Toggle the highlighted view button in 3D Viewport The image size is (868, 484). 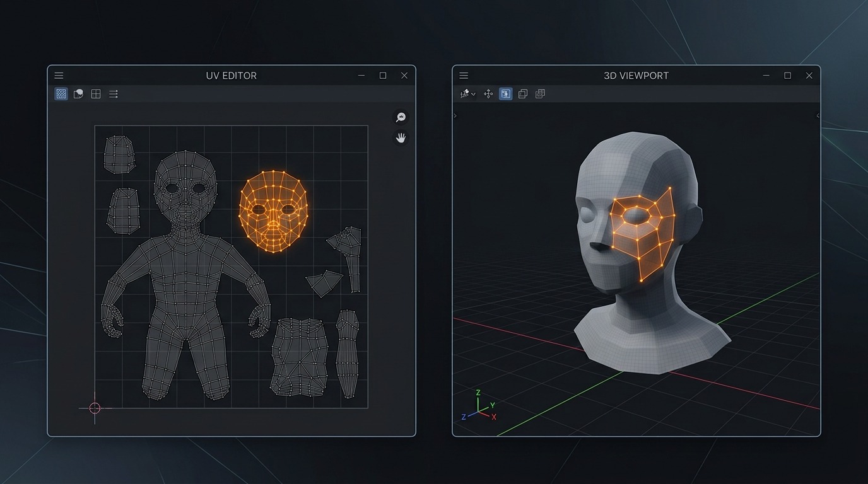click(505, 94)
